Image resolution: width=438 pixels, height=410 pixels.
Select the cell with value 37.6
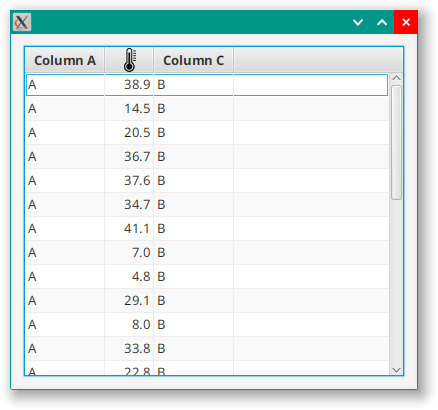click(x=129, y=181)
